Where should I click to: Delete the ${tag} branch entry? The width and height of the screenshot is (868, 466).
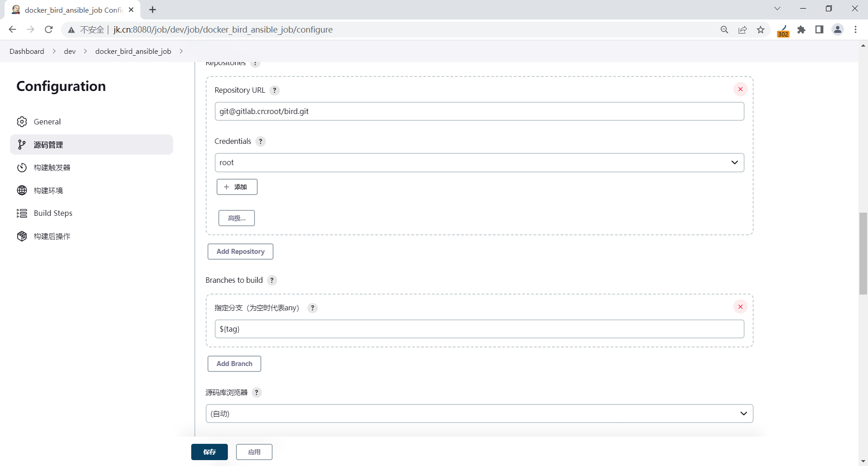coord(741,307)
